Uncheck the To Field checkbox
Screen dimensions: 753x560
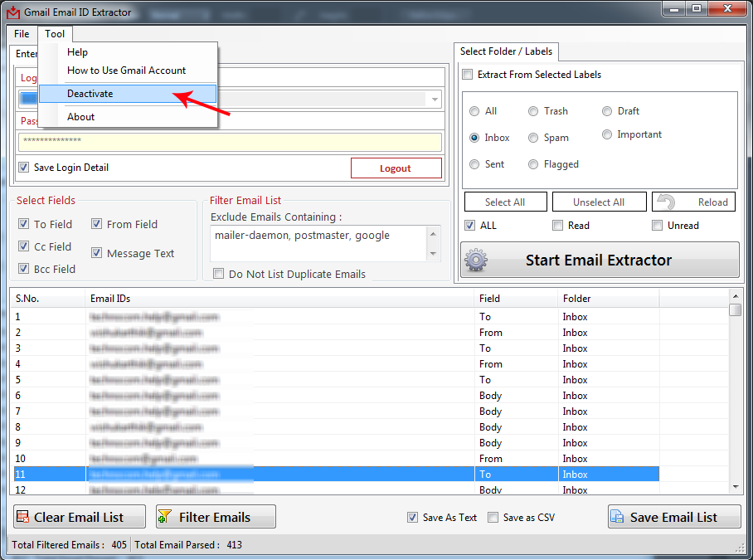[x=23, y=224]
